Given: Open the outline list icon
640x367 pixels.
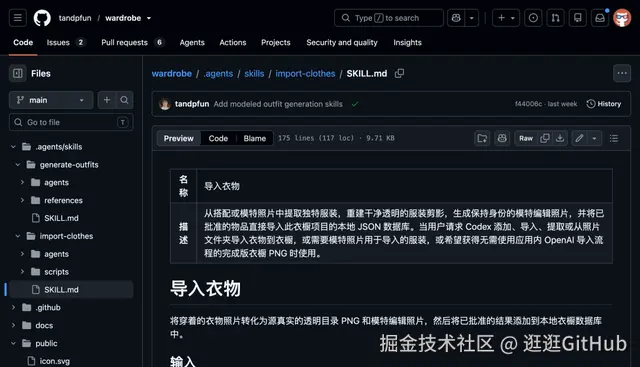Looking at the screenshot, I should click(614, 138).
